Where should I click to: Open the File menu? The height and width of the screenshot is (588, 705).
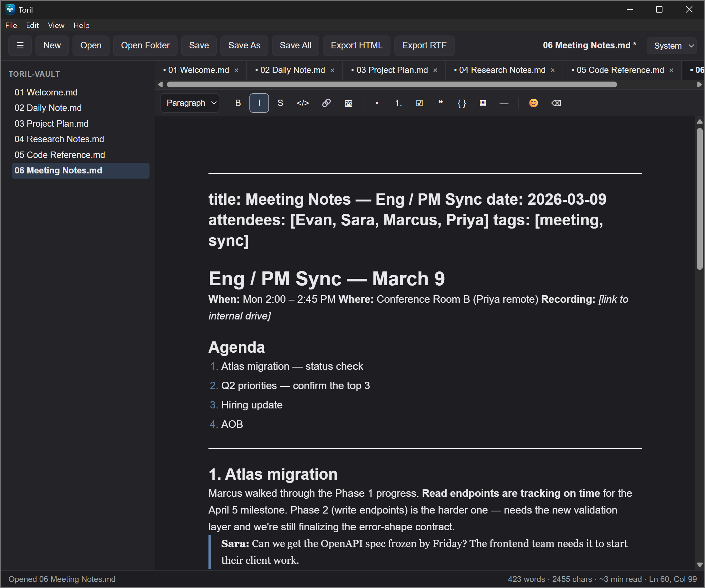coord(11,25)
